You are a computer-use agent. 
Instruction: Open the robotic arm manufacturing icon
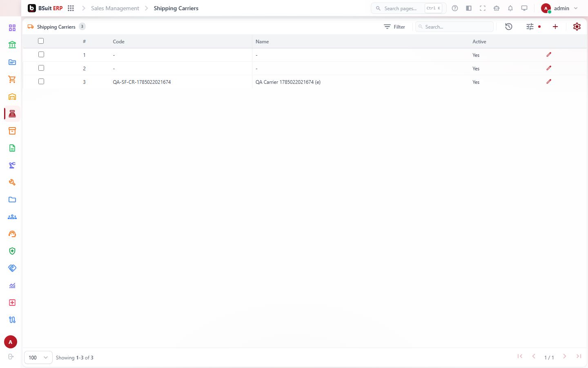click(x=12, y=165)
